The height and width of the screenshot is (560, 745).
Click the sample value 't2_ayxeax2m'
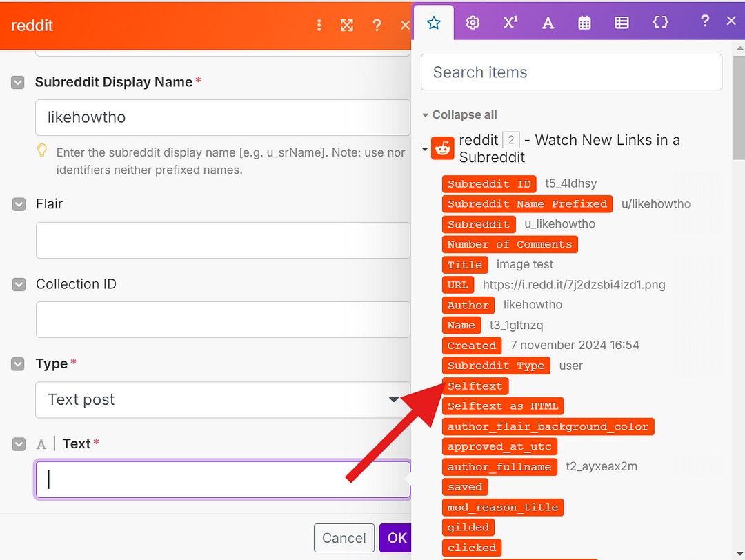601,467
